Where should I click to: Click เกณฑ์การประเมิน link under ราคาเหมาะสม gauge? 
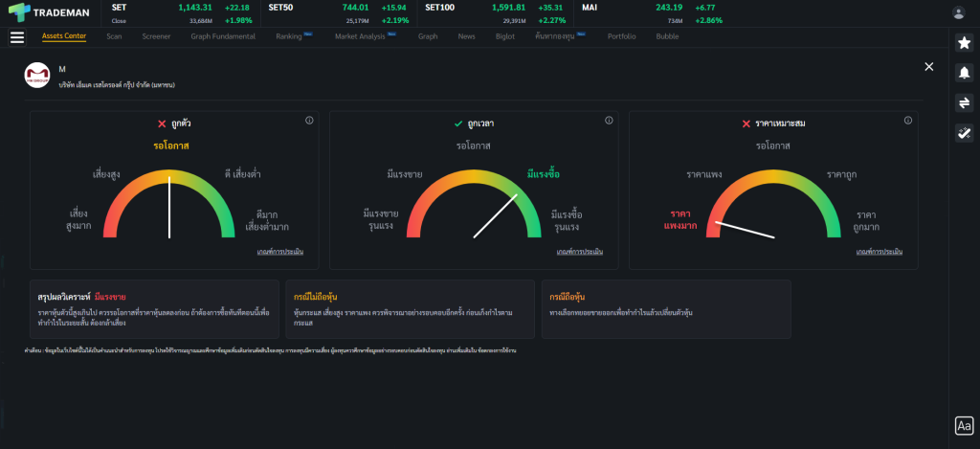[880, 251]
